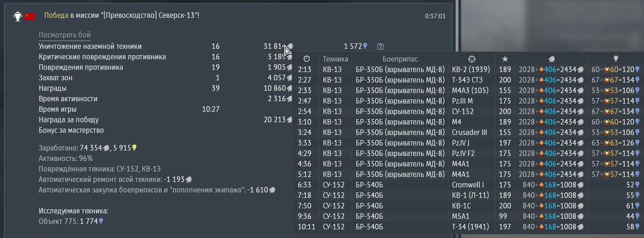
Task: Click the star icon column header
Action: (504, 59)
